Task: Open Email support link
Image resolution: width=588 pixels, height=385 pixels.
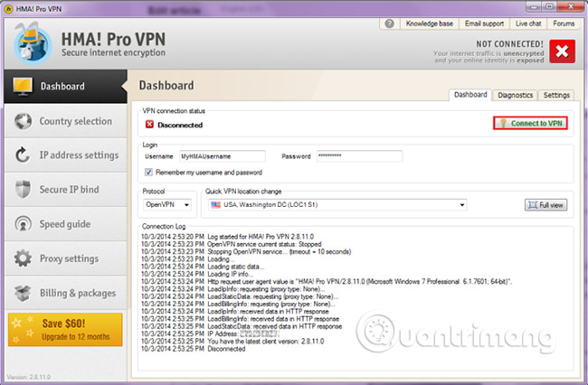Action: tap(485, 23)
